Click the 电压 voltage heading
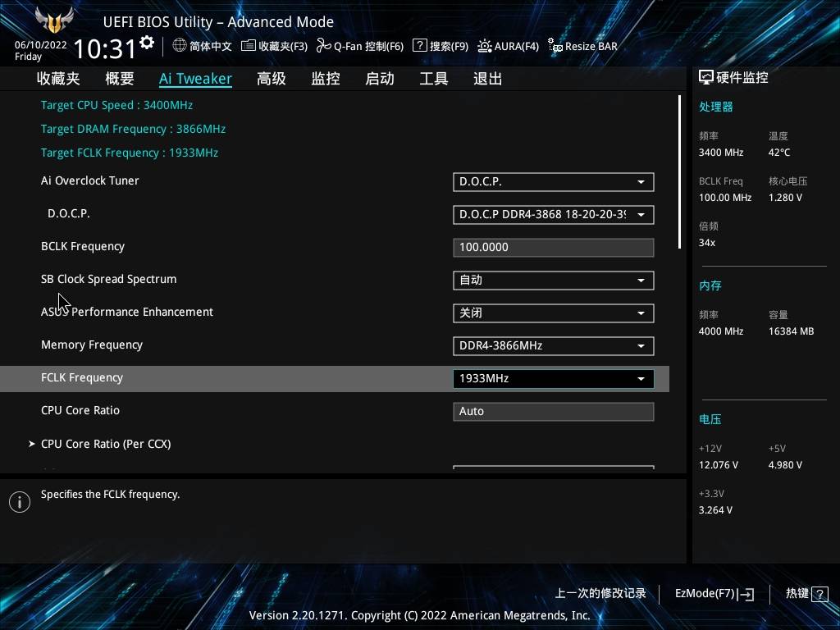This screenshot has width=840, height=630. point(710,419)
